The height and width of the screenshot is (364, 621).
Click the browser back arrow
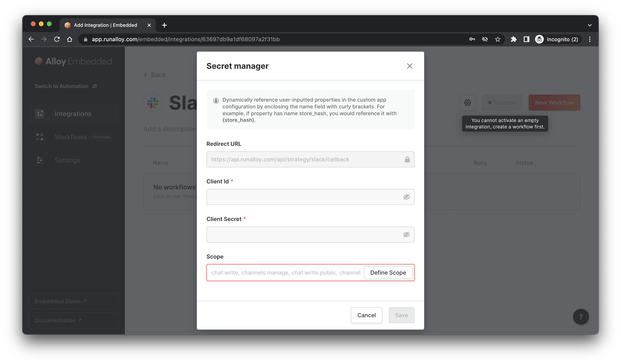pyautogui.click(x=31, y=39)
